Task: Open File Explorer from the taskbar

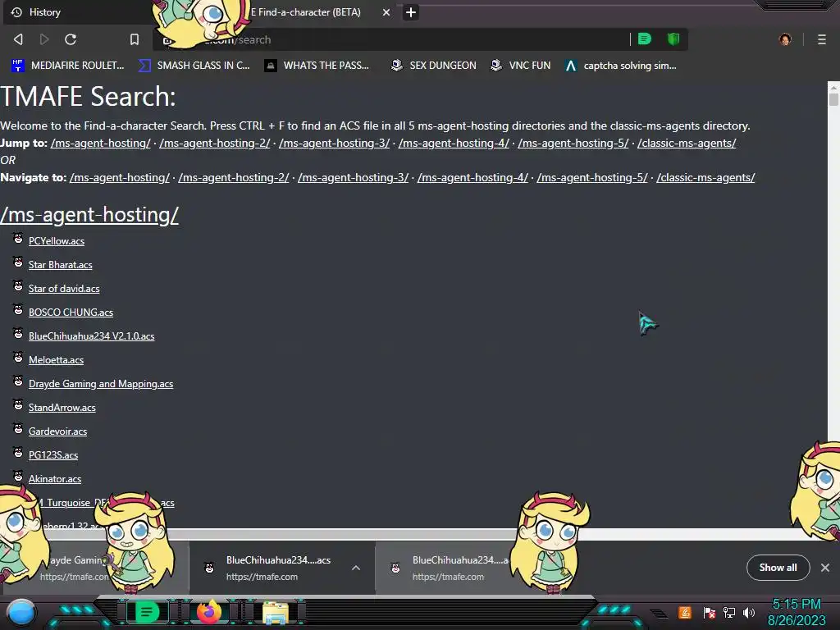Action: pyautogui.click(x=276, y=613)
